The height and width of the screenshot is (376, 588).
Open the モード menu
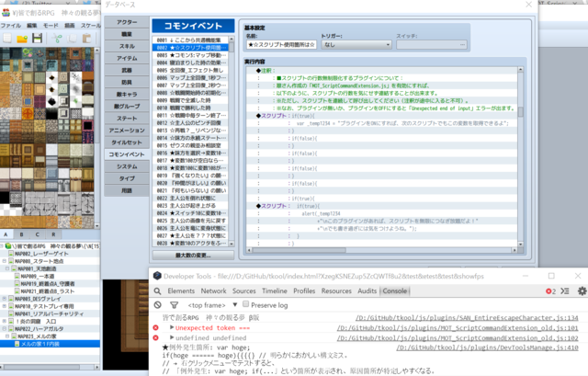pyautogui.click(x=51, y=26)
